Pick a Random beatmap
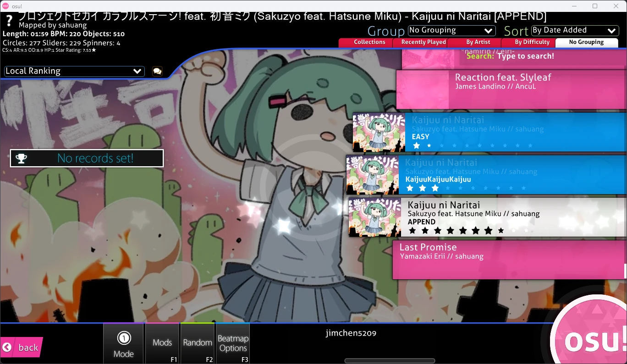The height and width of the screenshot is (364, 627). click(198, 343)
